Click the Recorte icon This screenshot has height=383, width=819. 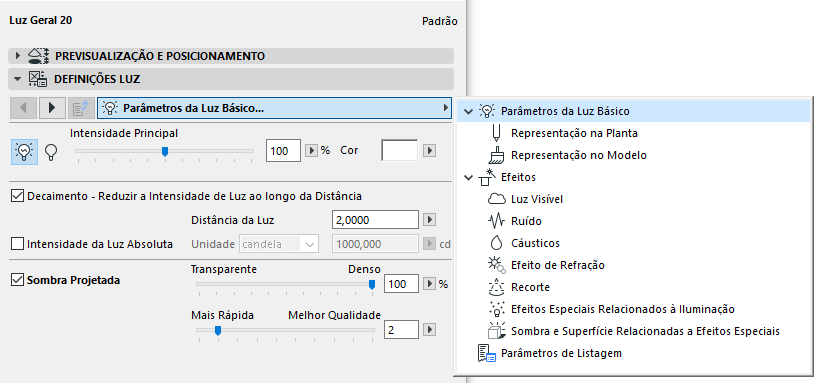click(x=496, y=287)
